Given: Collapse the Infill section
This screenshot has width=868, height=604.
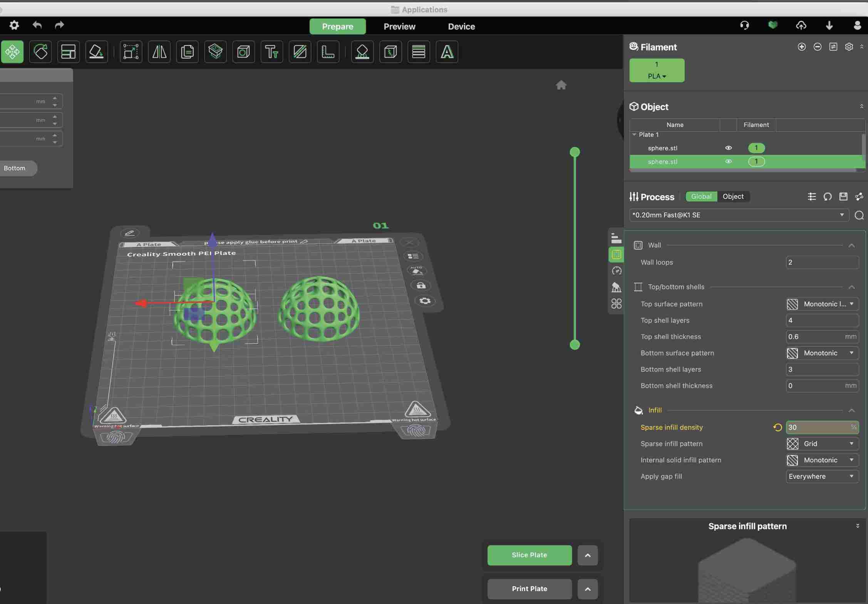Looking at the screenshot, I should [851, 411].
